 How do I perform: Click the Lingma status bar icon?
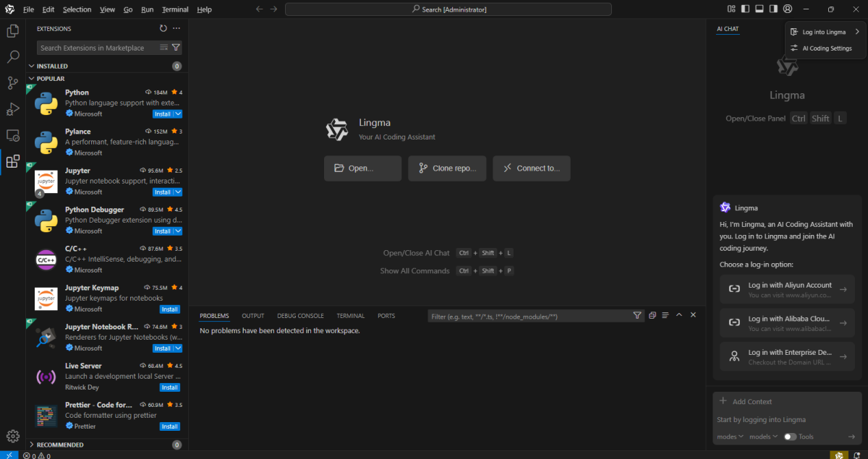[838, 455]
